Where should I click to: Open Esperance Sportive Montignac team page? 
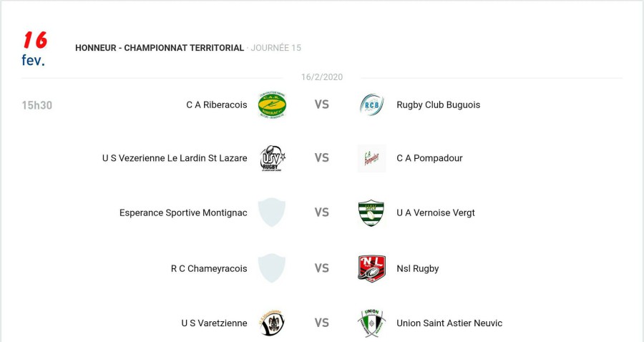[x=183, y=212]
